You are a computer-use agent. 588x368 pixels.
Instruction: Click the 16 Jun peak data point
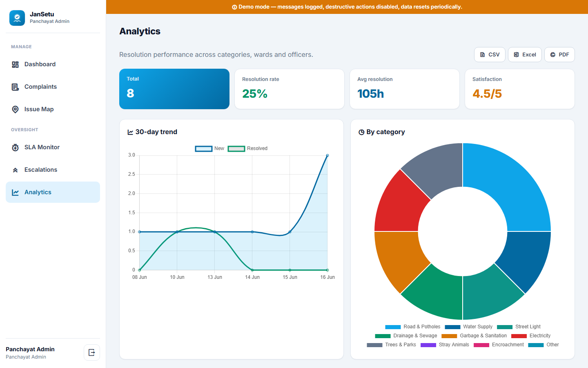327,155
